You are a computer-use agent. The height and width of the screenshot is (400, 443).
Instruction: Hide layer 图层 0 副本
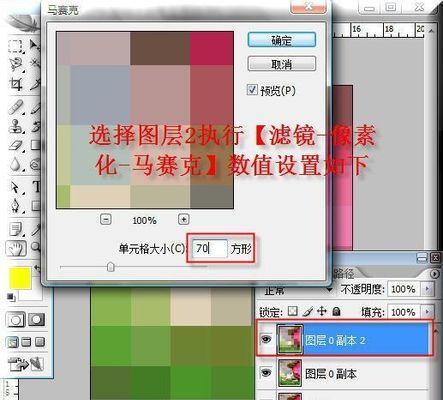pyautogui.click(x=266, y=373)
